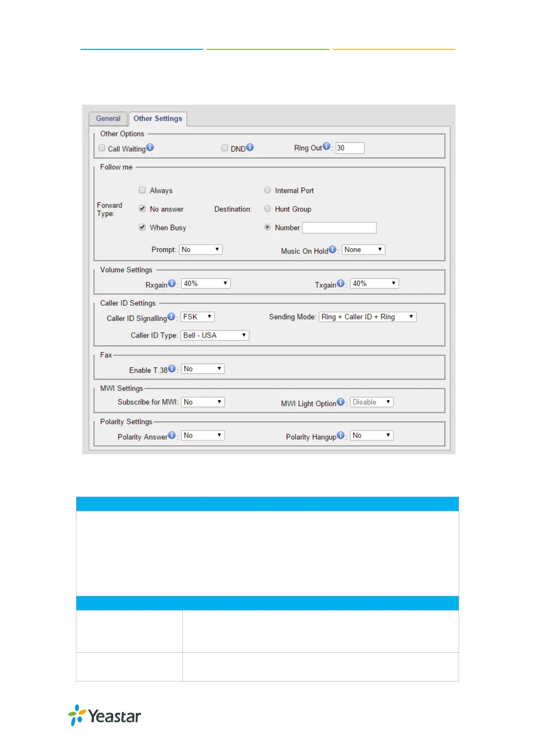Screen dimensions: 535x756
Task: Click the Other Options section title
Action: coord(122,134)
